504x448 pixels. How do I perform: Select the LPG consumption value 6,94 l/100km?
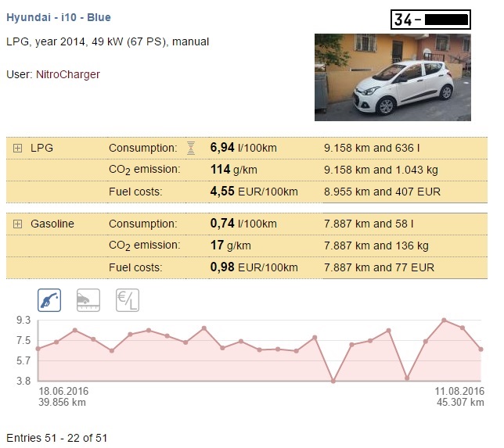pos(243,148)
